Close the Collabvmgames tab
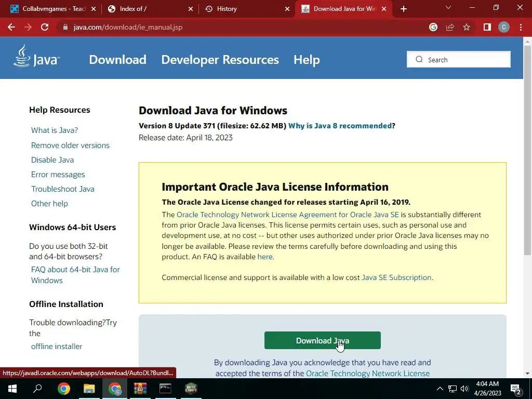 coord(94,9)
